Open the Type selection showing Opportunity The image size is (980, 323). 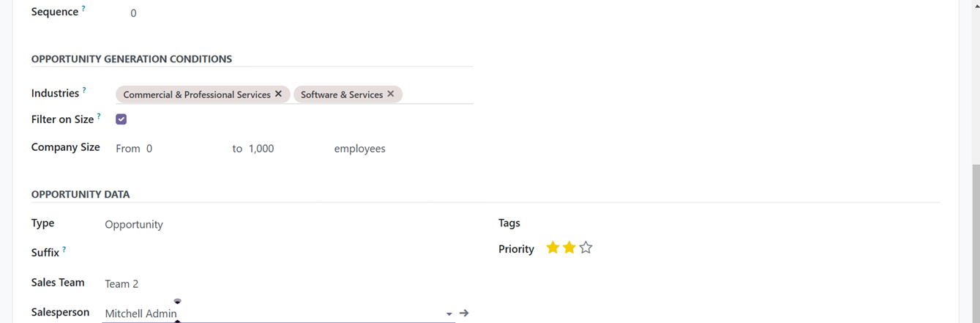pyautogui.click(x=280, y=225)
